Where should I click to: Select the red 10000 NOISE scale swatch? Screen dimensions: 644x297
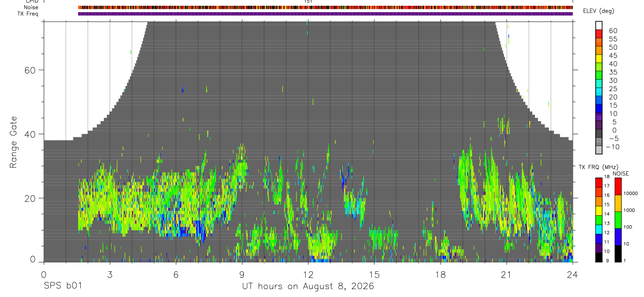(x=618, y=186)
